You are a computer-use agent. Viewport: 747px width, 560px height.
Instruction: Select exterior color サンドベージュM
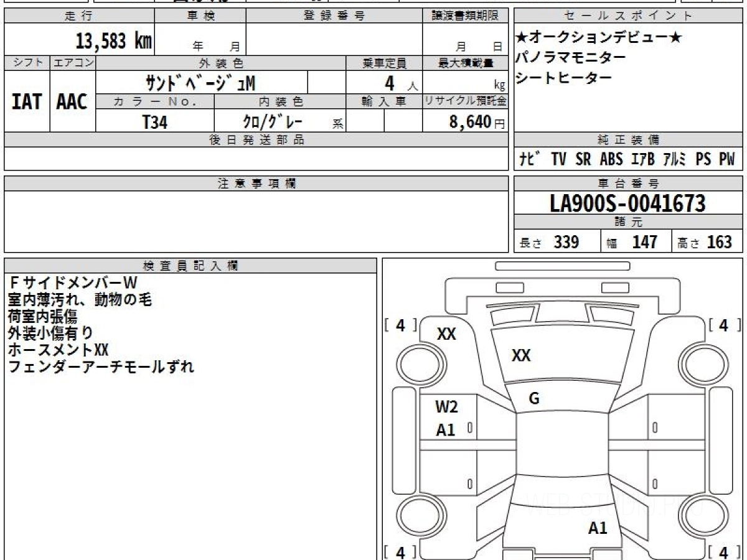(x=200, y=82)
